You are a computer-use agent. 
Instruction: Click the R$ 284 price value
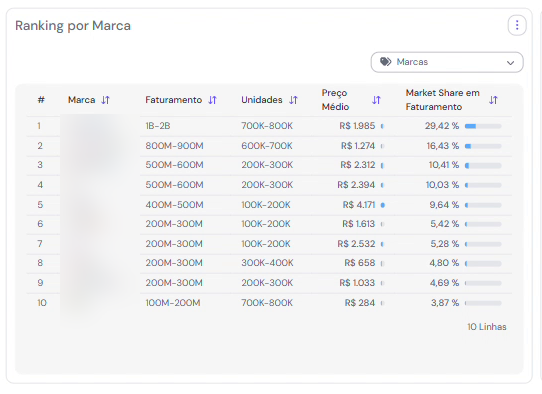click(x=360, y=303)
